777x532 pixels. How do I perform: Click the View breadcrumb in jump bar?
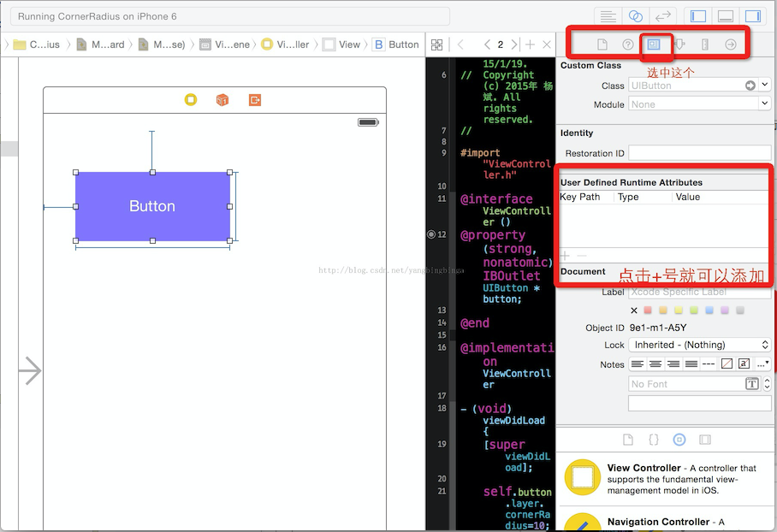[342, 44]
